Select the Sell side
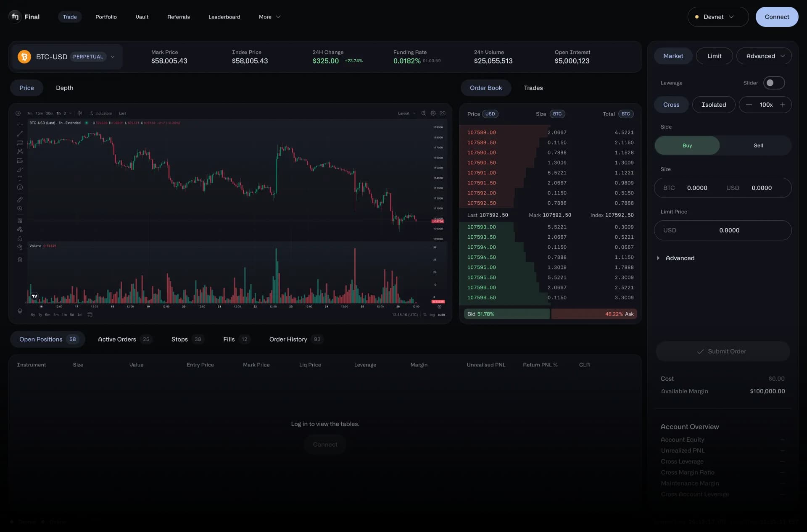Screen dimensions: 807x532 tap(758, 145)
